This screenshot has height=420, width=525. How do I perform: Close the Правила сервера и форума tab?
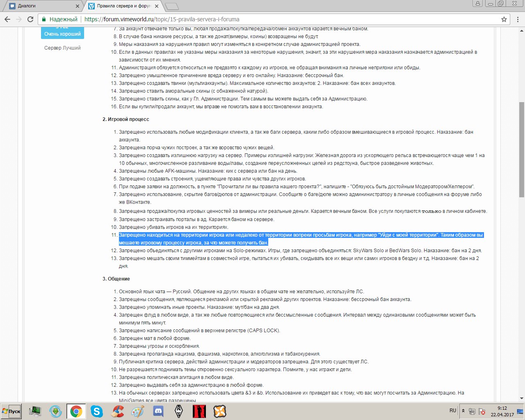pyautogui.click(x=156, y=6)
